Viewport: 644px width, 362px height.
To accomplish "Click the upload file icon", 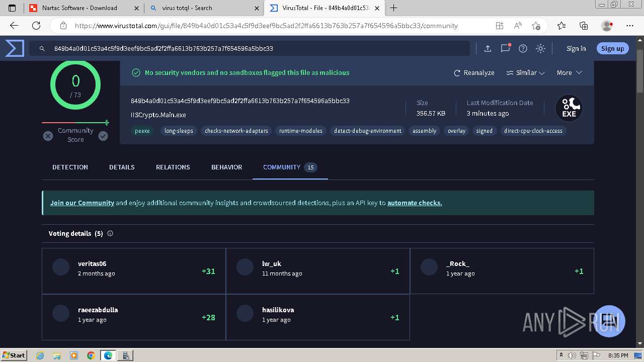I will click(488, 48).
